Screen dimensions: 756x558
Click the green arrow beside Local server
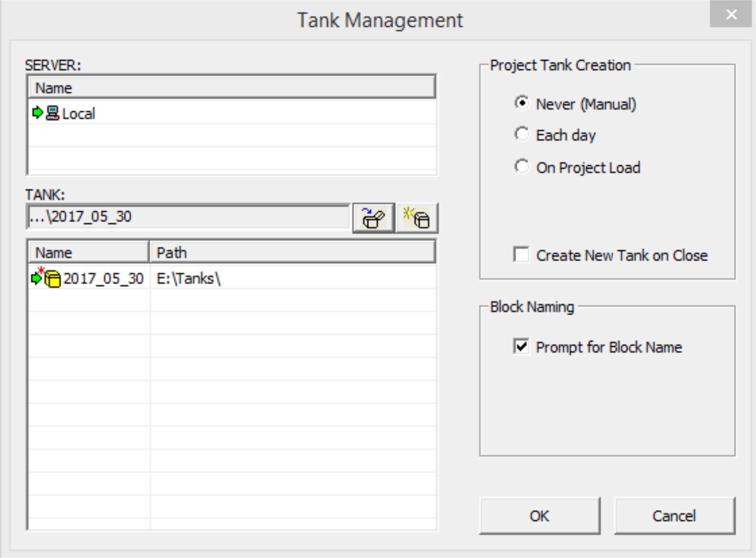point(38,113)
